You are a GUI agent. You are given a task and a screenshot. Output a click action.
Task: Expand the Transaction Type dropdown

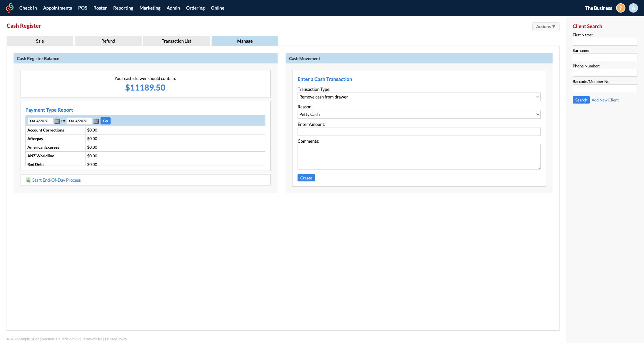click(419, 97)
